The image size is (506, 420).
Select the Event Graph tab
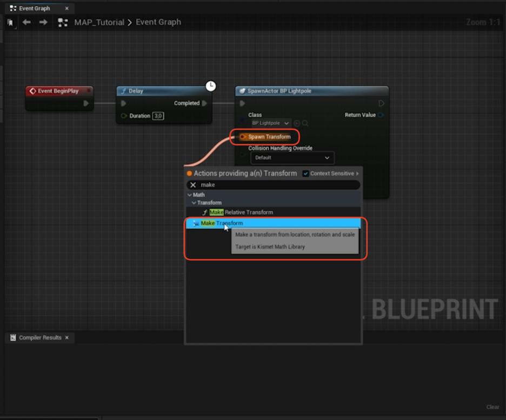[34, 9]
